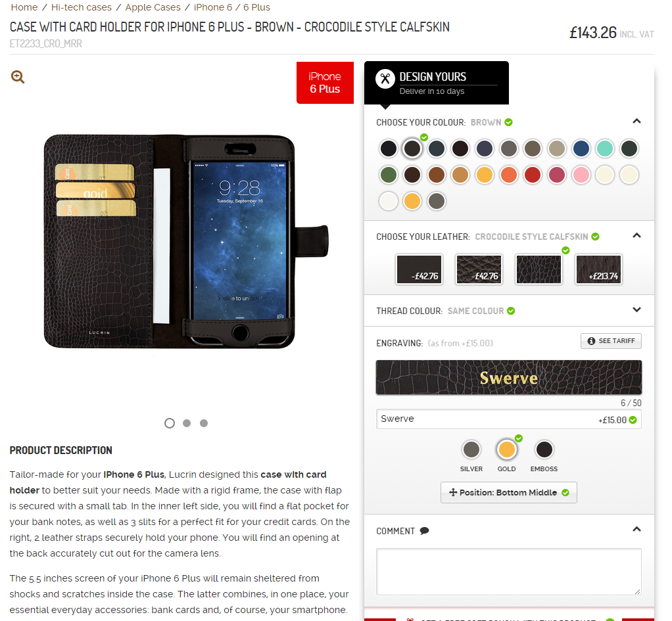This screenshot has width=672, height=621.
Task: Collapse the Choose Your Colour section
Action: pos(637,121)
